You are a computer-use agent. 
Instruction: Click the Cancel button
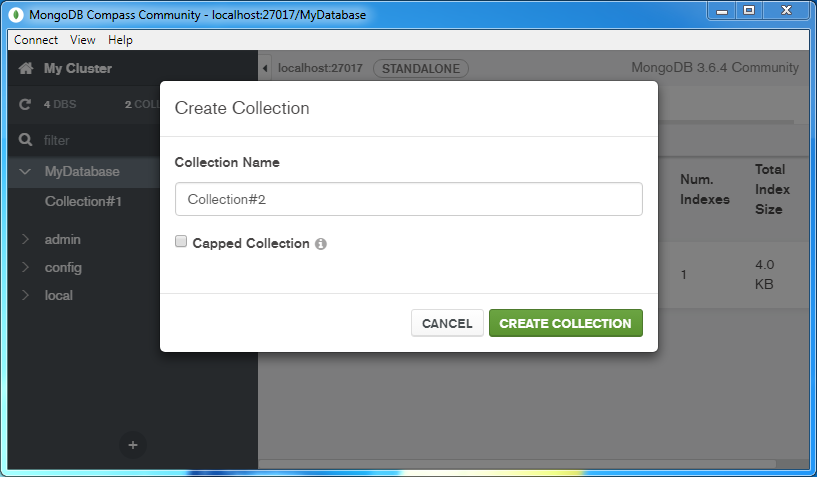pyautogui.click(x=447, y=323)
